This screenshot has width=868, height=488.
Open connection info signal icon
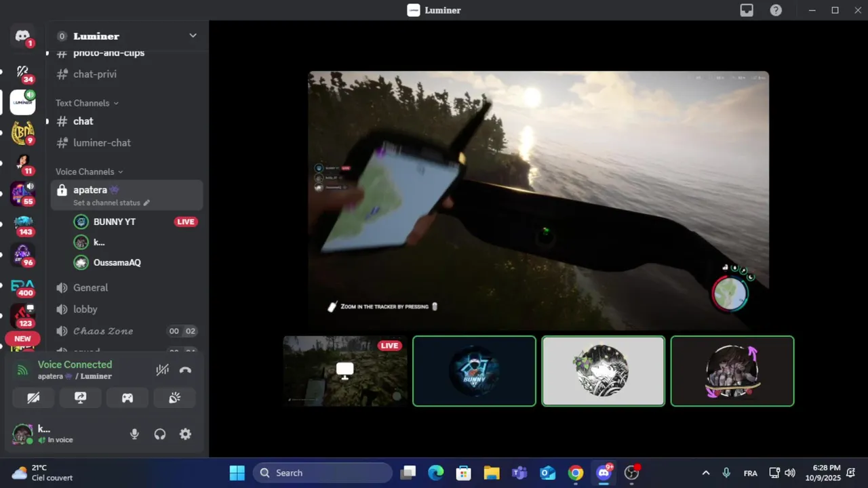click(22, 370)
